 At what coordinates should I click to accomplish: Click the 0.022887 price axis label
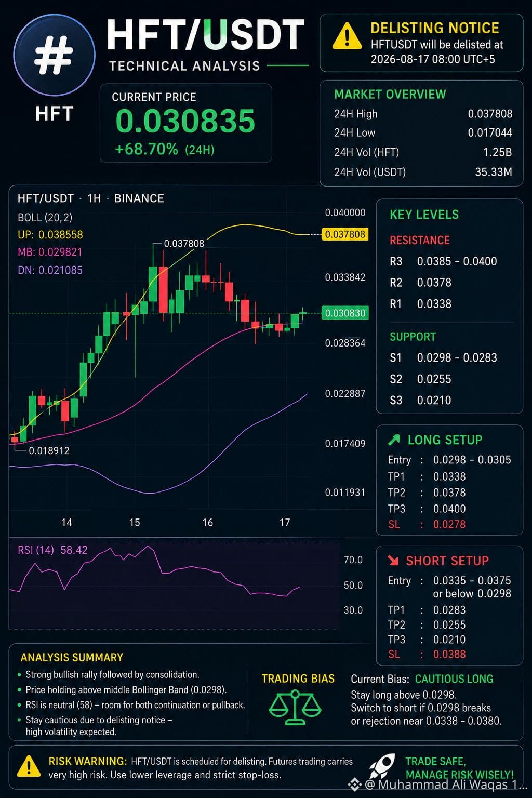click(345, 393)
